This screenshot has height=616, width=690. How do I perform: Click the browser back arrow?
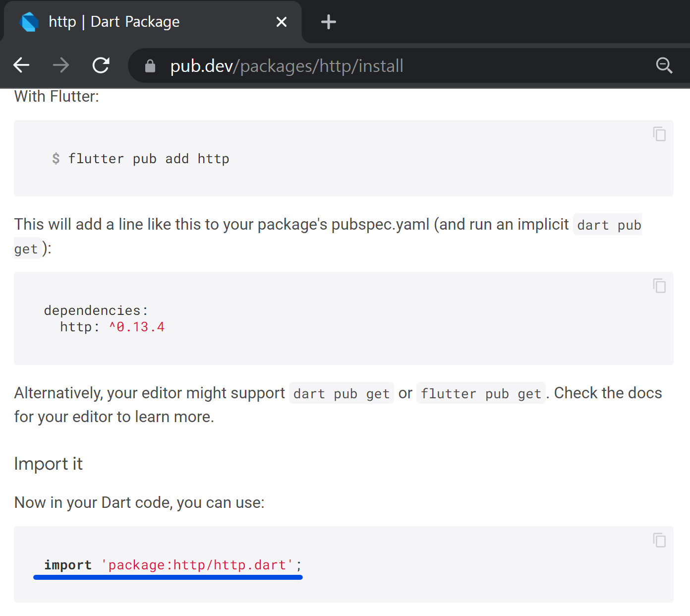coord(21,65)
